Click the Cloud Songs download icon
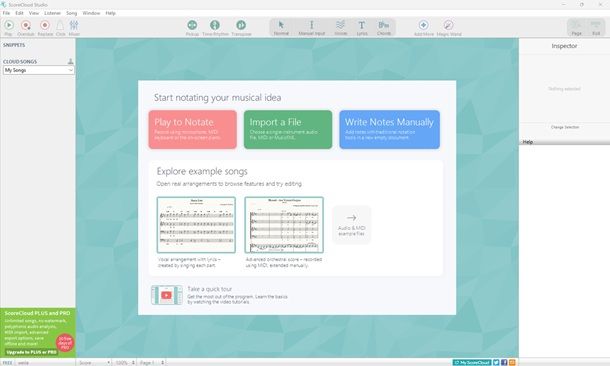Image resolution: width=610 pixels, height=366 pixels. (70, 61)
